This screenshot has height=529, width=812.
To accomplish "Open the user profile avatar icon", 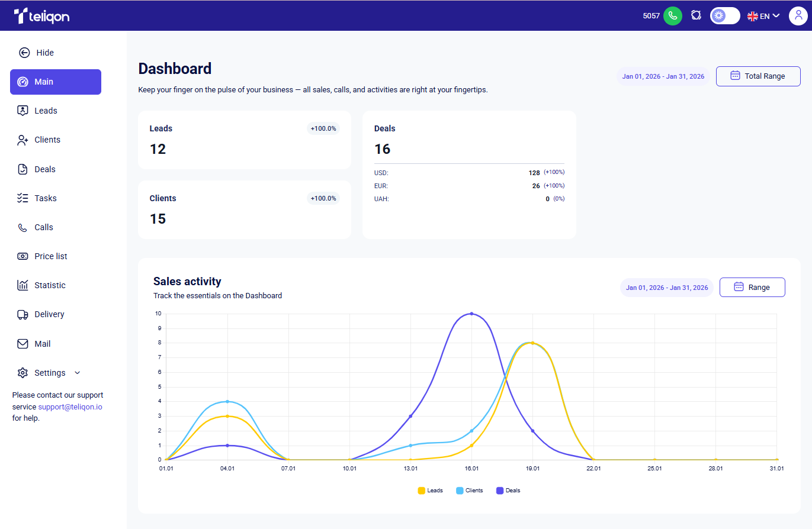I will pos(798,16).
